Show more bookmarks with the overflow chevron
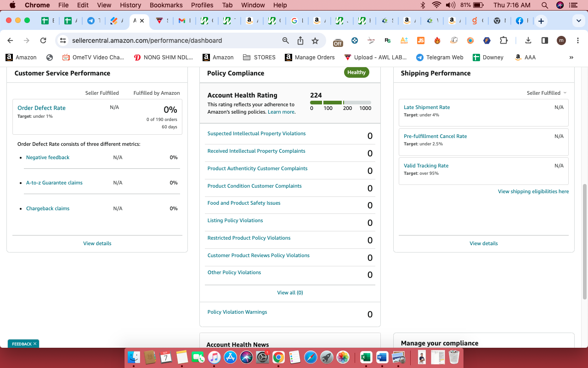588x368 pixels. point(571,57)
